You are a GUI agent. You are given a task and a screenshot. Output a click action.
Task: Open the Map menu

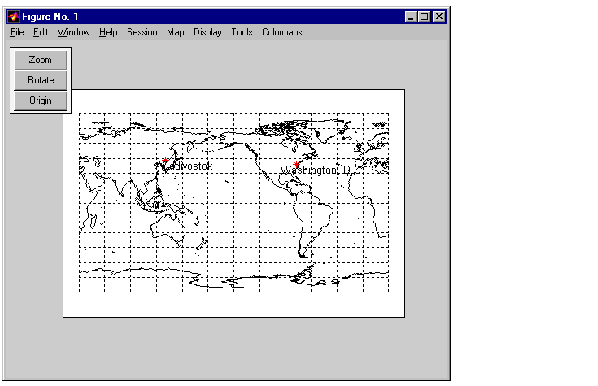[175, 32]
